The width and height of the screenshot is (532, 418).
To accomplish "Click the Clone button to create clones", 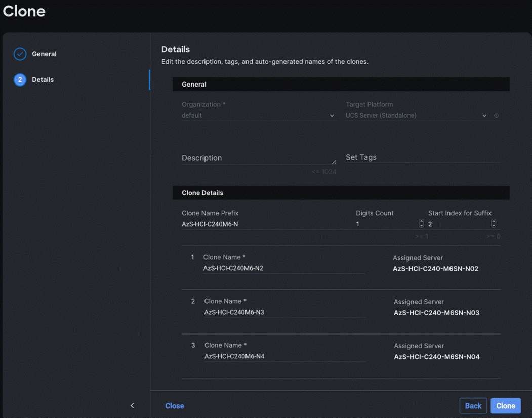I will 506,405.
